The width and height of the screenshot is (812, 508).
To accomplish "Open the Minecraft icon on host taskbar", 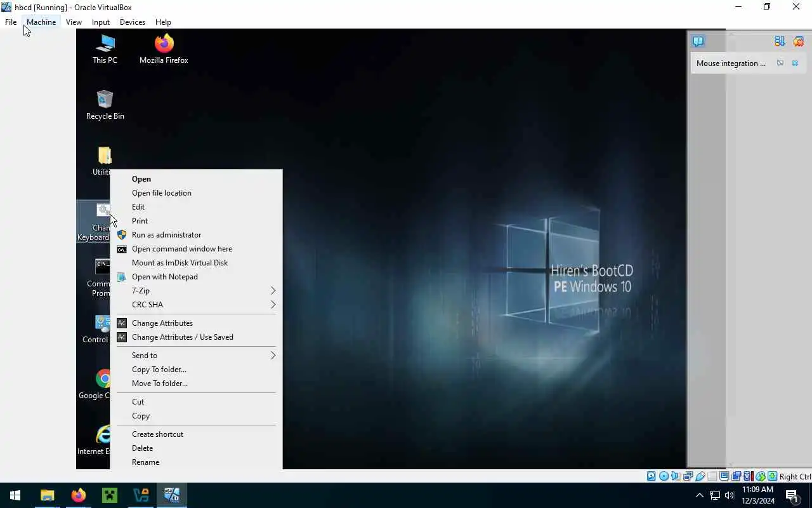I will tap(110, 495).
